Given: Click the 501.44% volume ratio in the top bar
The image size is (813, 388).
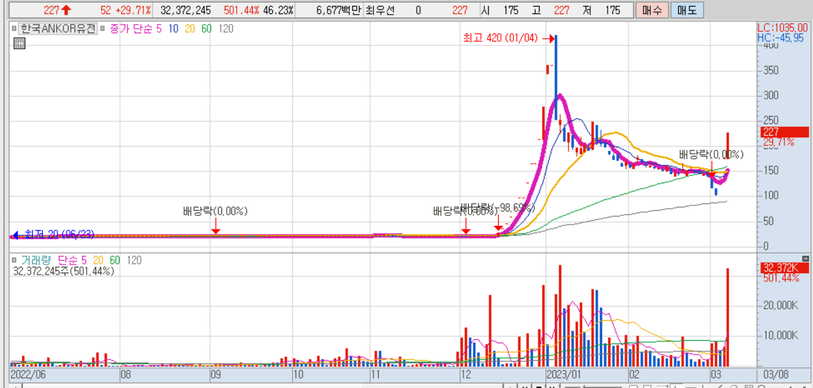Looking at the screenshot, I should (x=242, y=10).
